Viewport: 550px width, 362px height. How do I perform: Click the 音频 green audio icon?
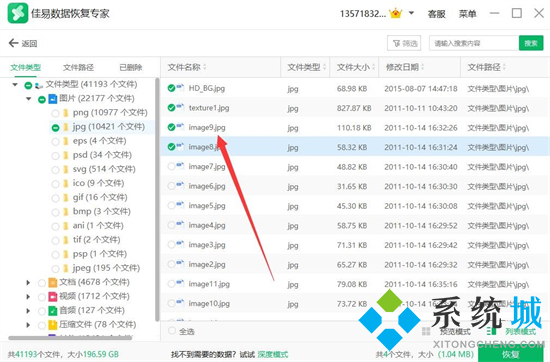pos(53,311)
